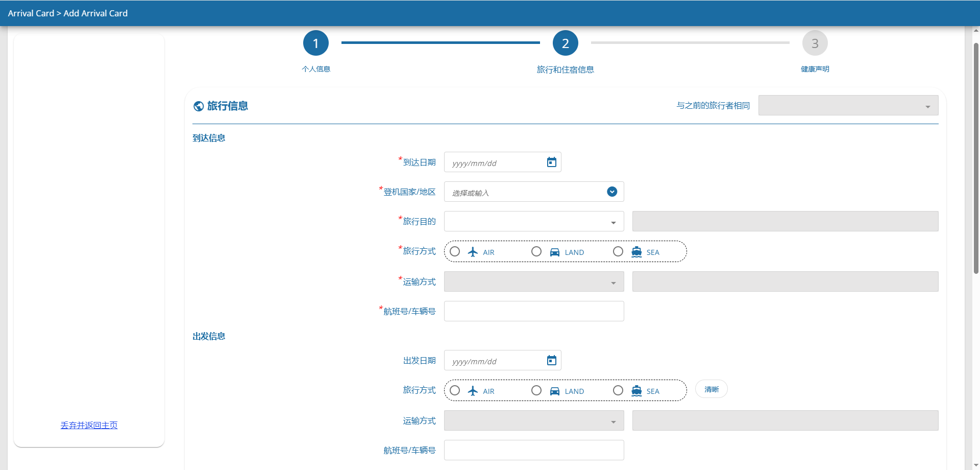Go to step 1 个人信息

coord(316,43)
